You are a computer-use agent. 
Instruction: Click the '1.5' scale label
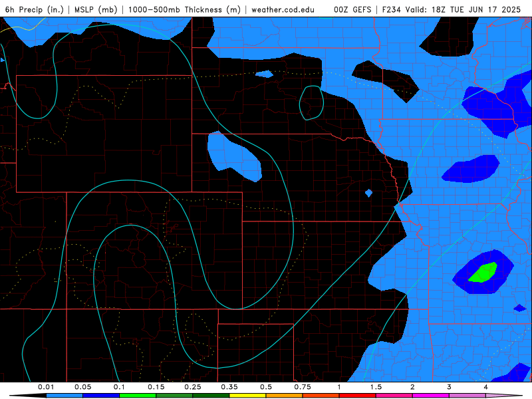click(376, 387)
